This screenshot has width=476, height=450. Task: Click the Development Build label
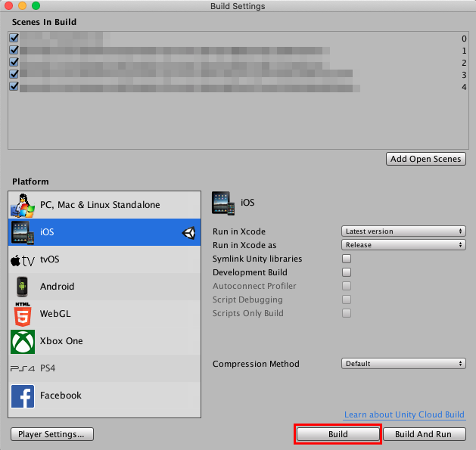click(x=250, y=272)
